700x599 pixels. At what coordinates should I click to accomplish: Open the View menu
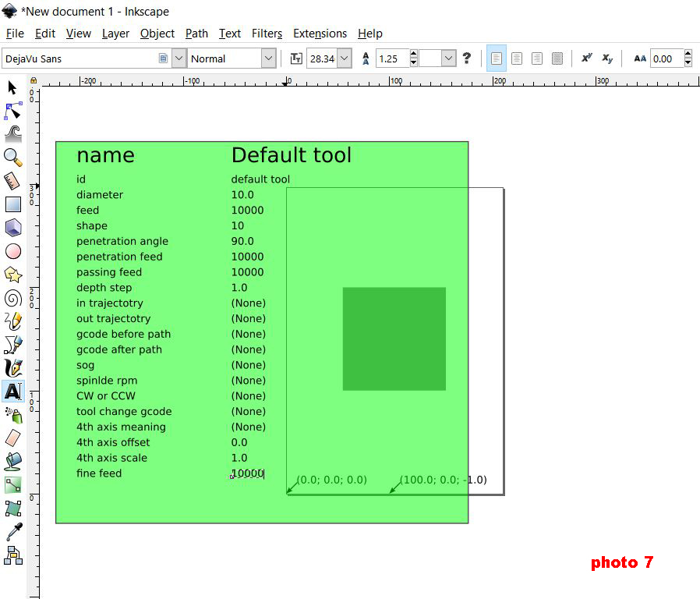tap(79, 34)
